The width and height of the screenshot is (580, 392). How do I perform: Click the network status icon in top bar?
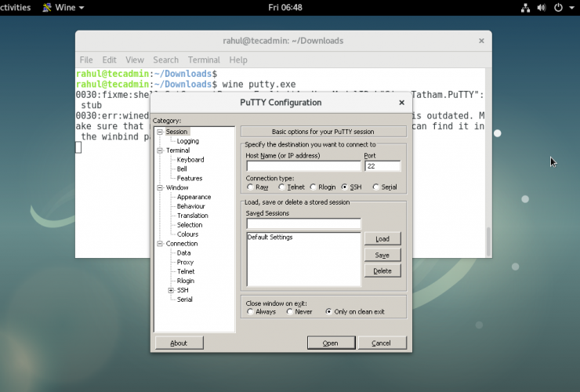(x=525, y=7)
